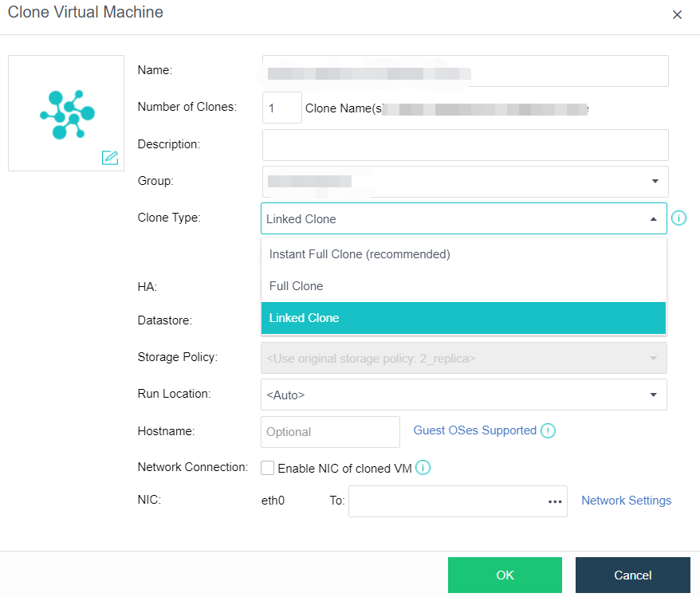
Task: Click the edit icon on VM thumbnail
Action: [x=110, y=158]
